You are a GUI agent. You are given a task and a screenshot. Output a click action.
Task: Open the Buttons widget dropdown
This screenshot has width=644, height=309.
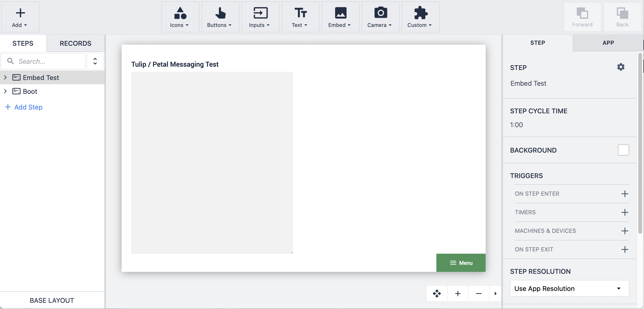[x=220, y=17]
